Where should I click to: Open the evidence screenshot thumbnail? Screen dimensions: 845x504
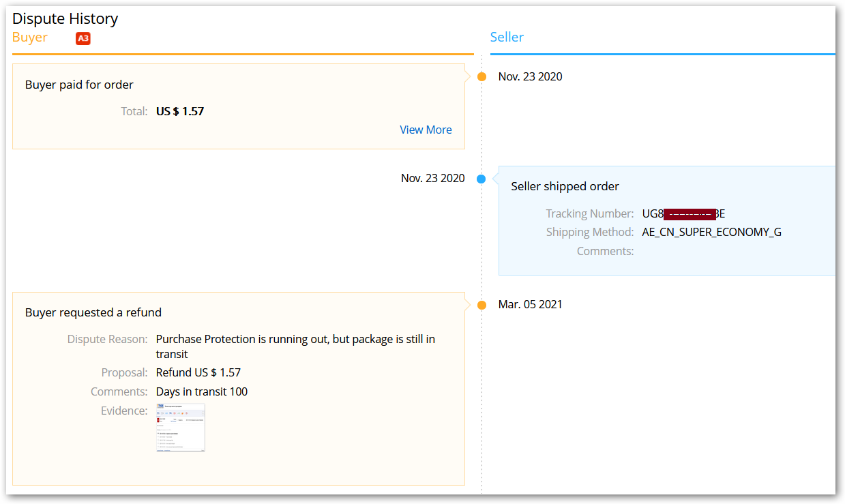pos(180,428)
